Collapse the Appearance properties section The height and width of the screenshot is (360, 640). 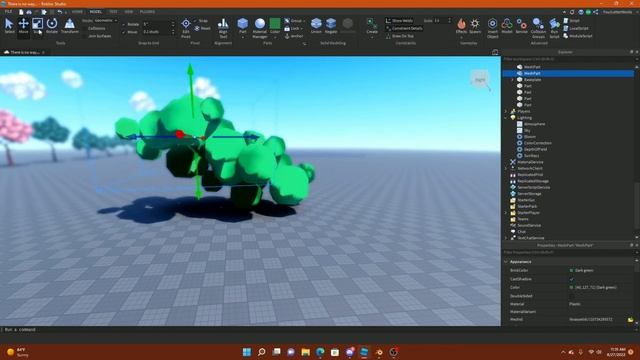(x=506, y=262)
